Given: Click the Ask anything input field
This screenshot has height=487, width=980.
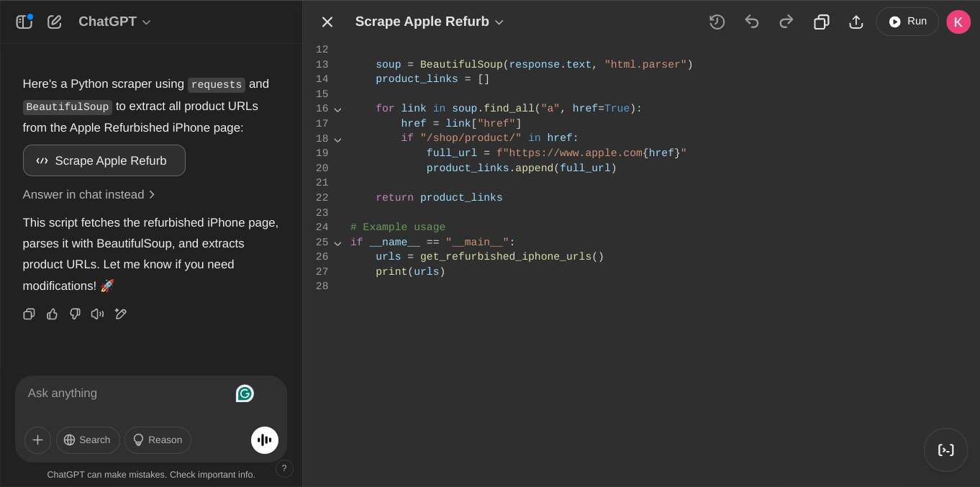Looking at the screenshot, I should pyautogui.click(x=130, y=393).
